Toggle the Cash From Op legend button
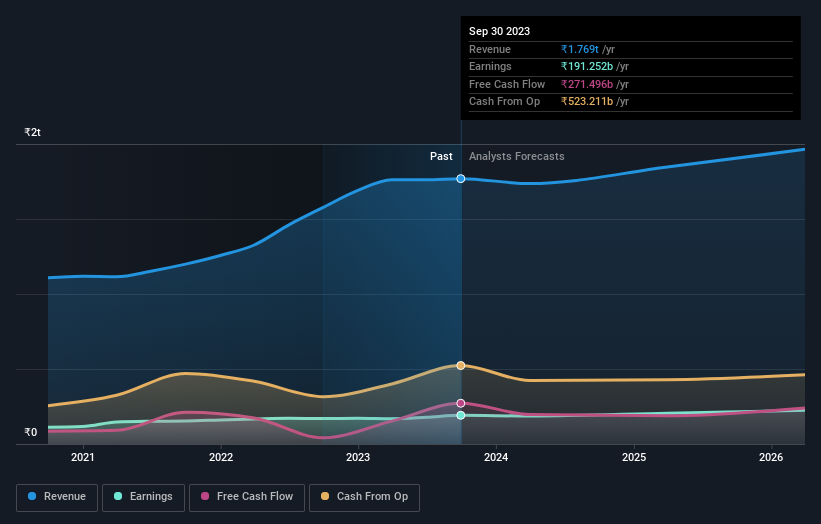 [x=364, y=497]
